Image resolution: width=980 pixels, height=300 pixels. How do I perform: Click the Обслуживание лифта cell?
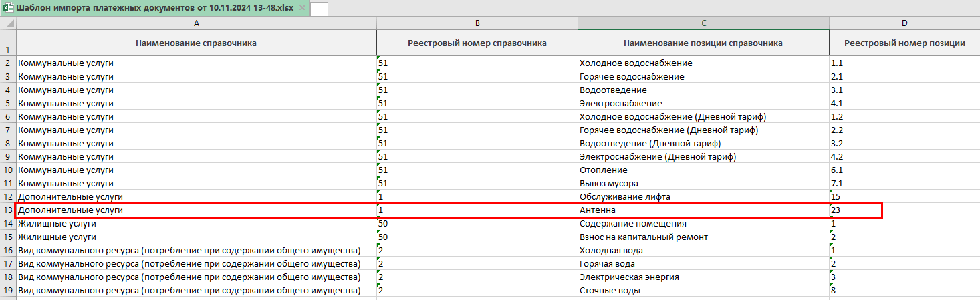coord(703,197)
